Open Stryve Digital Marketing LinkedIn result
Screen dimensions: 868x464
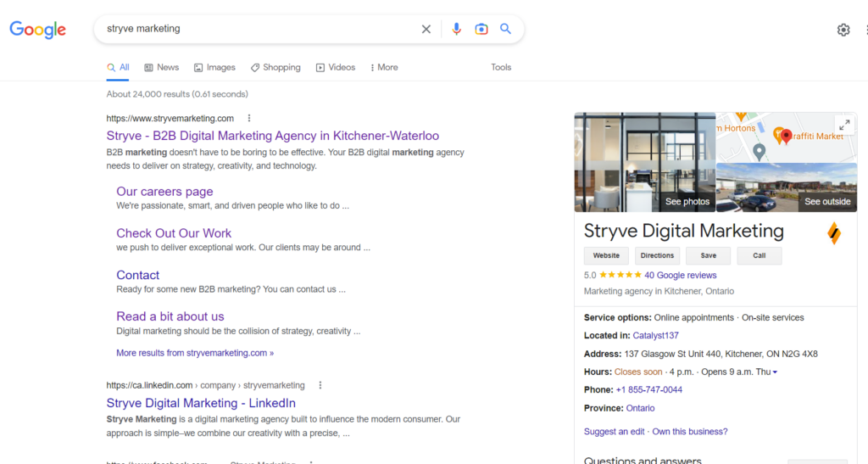pyautogui.click(x=201, y=403)
